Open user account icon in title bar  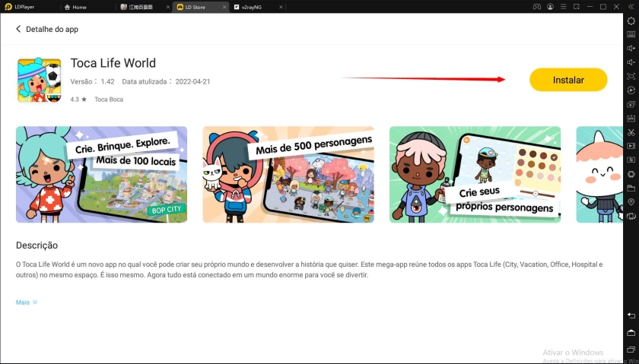point(550,7)
